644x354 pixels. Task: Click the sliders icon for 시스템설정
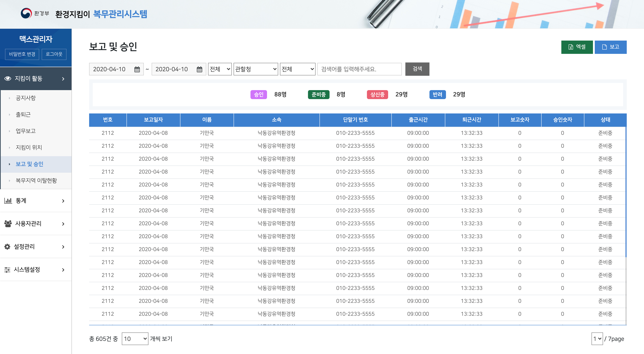coord(8,270)
